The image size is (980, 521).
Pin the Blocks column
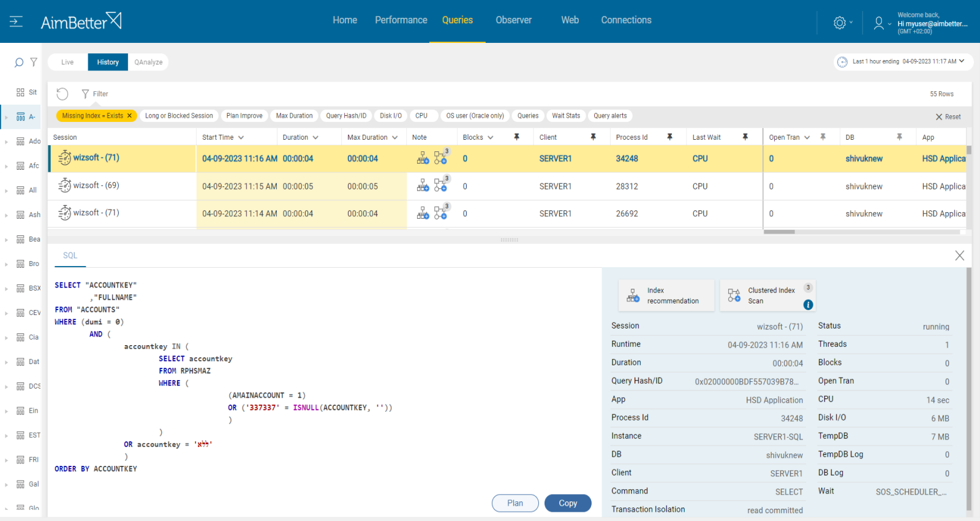(x=516, y=137)
